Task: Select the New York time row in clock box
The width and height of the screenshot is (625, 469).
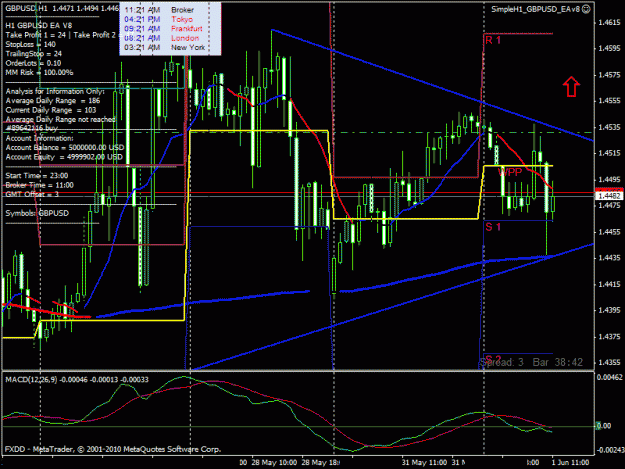Action: click(165, 47)
